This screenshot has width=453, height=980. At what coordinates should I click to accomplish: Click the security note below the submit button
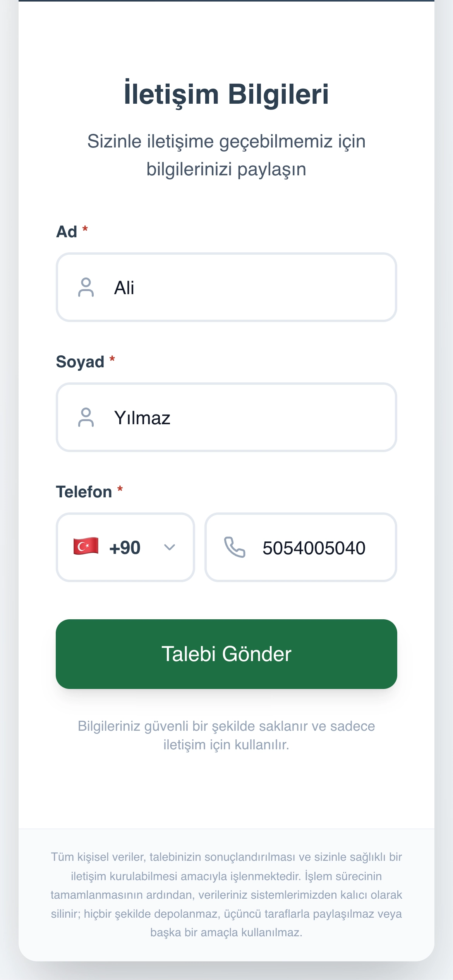pyautogui.click(x=226, y=735)
